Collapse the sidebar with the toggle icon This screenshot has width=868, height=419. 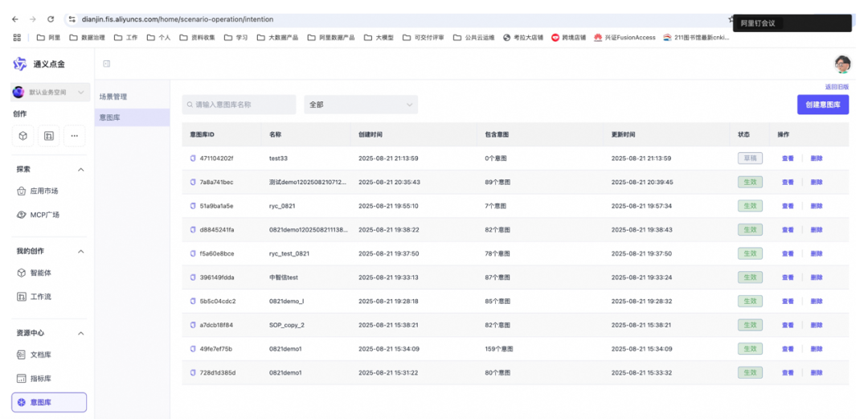point(107,64)
